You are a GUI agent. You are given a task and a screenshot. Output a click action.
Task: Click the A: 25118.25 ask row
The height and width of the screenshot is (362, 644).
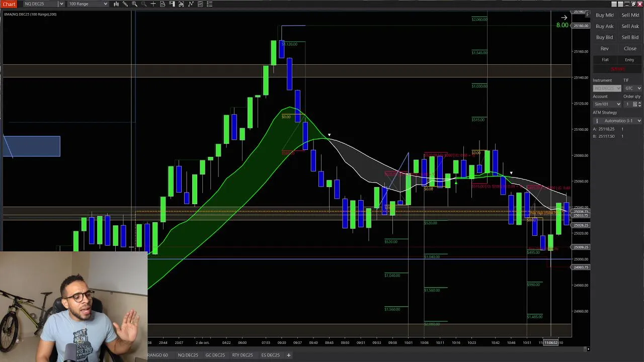608,129
